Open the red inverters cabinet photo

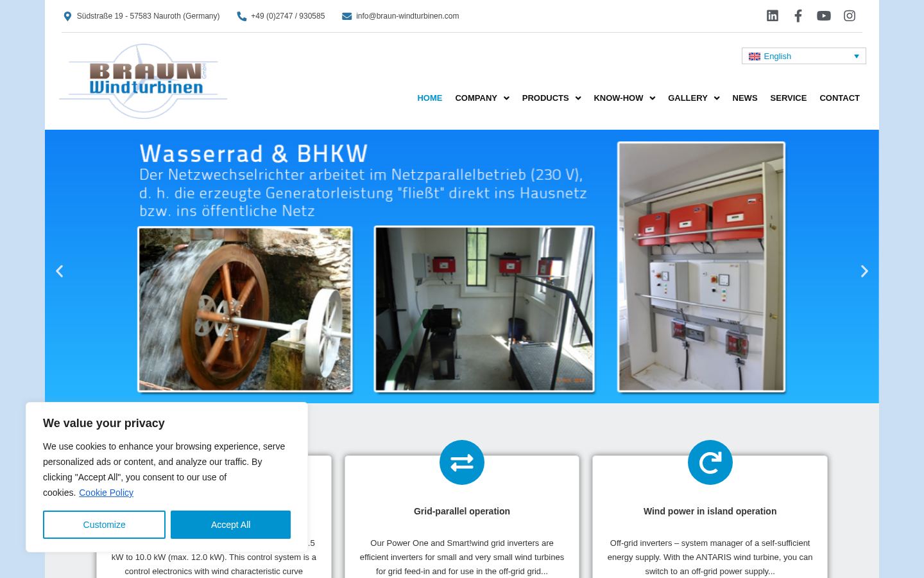point(701,267)
